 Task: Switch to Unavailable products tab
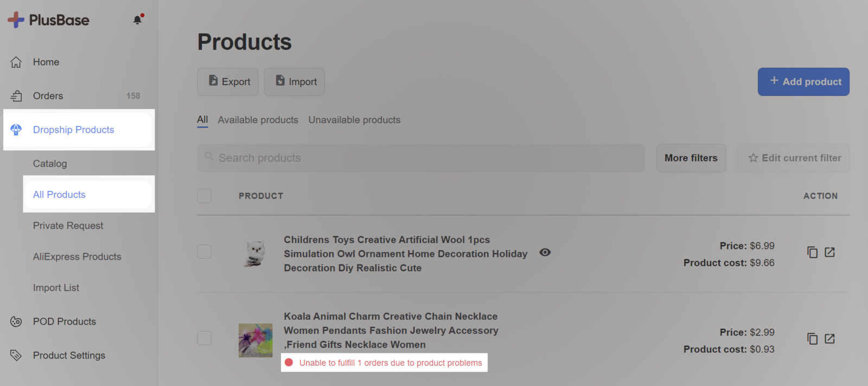(x=354, y=120)
